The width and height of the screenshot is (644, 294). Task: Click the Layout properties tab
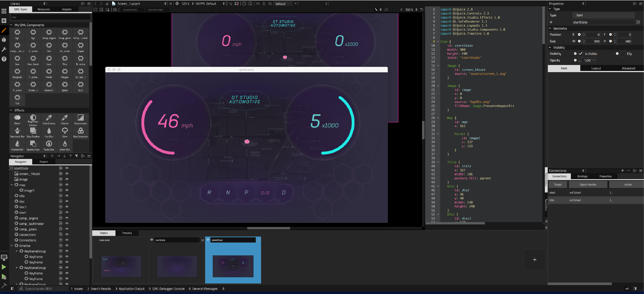point(596,68)
